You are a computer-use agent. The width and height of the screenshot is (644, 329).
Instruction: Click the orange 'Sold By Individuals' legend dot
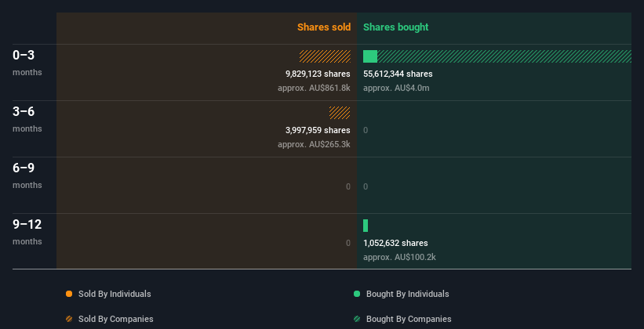[x=69, y=294]
